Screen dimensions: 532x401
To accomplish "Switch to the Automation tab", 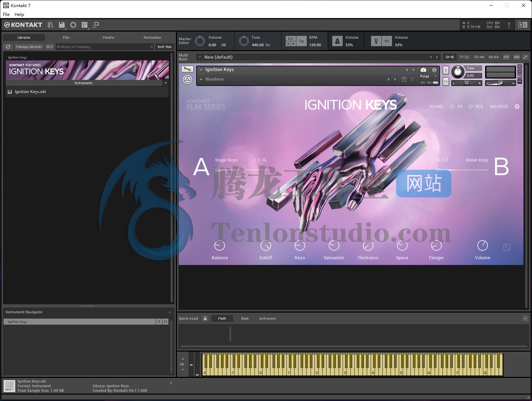I will (152, 37).
